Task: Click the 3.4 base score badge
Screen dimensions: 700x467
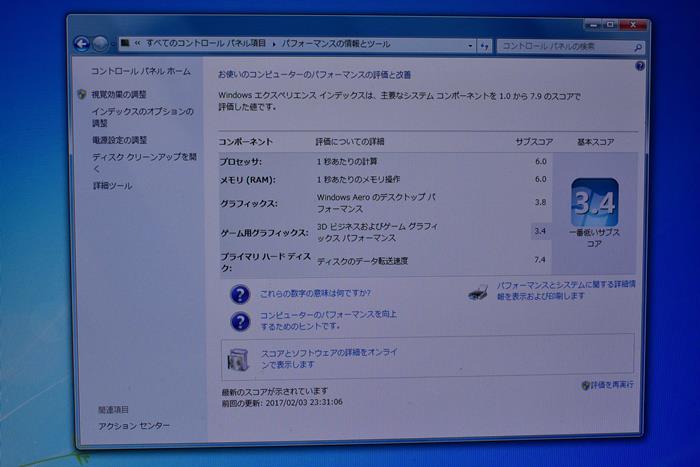Action: click(x=595, y=202)
